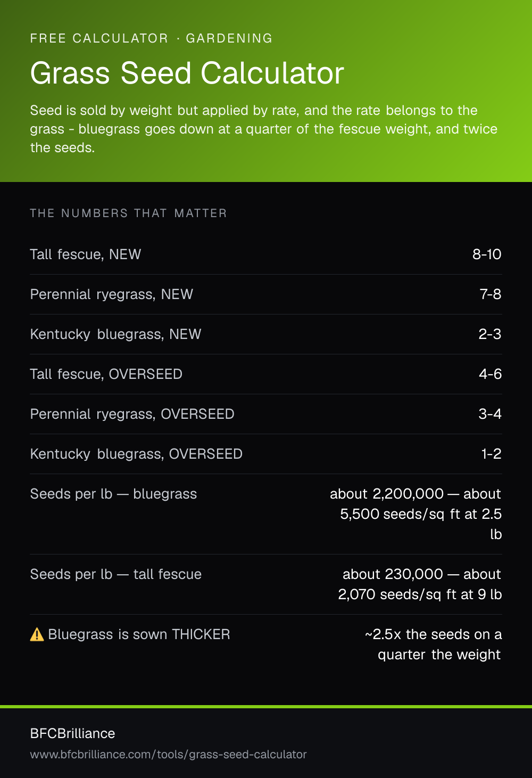Select the Grass Seed Calculator title
Image resolution: width=532 pixels, height=778 pixels.
click(187, 73)
